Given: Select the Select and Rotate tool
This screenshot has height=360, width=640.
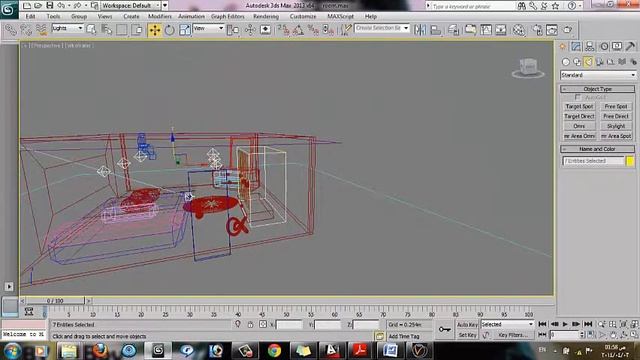Looking at the screenshot, I should pos(169,30).
